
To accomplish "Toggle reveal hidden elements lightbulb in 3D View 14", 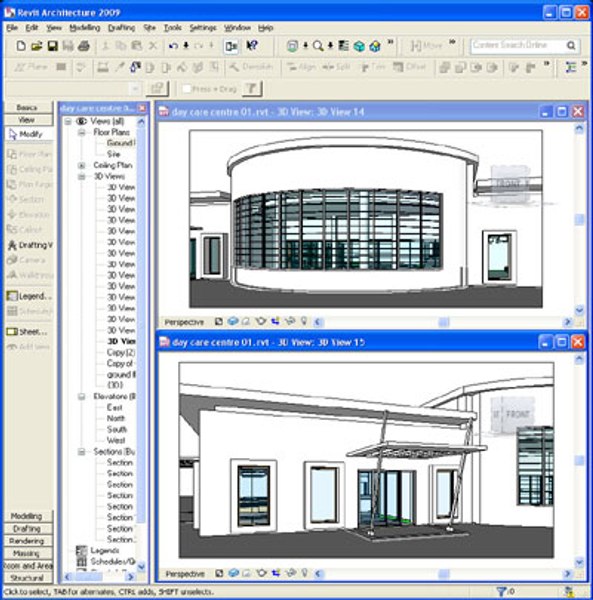I will tap(304, 321).
